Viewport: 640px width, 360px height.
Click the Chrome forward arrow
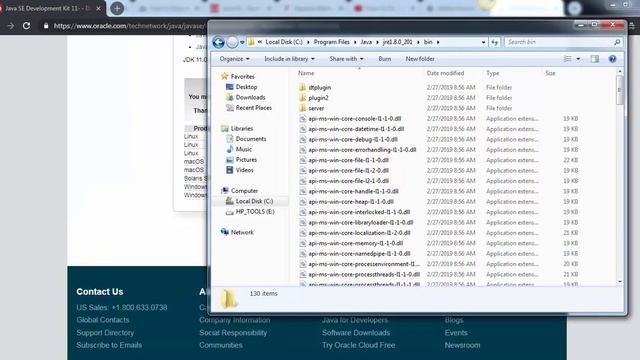(x=11, y=26)
